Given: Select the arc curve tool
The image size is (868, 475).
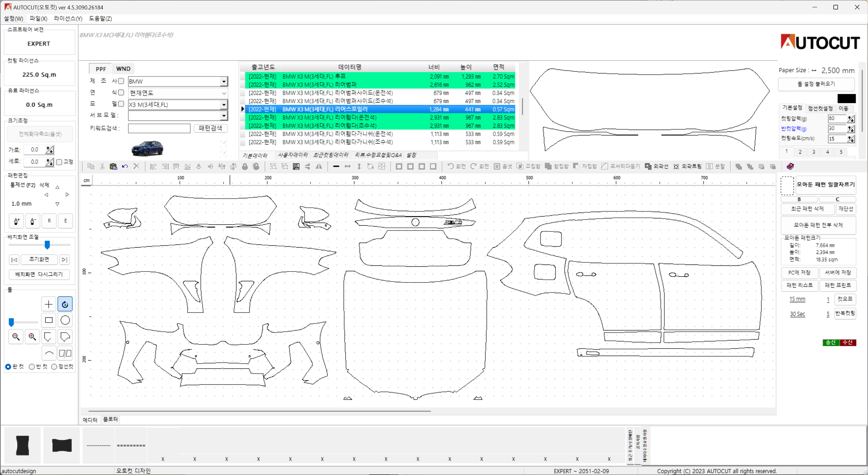Looking at the screenshot, I should (x=49, y=353).
